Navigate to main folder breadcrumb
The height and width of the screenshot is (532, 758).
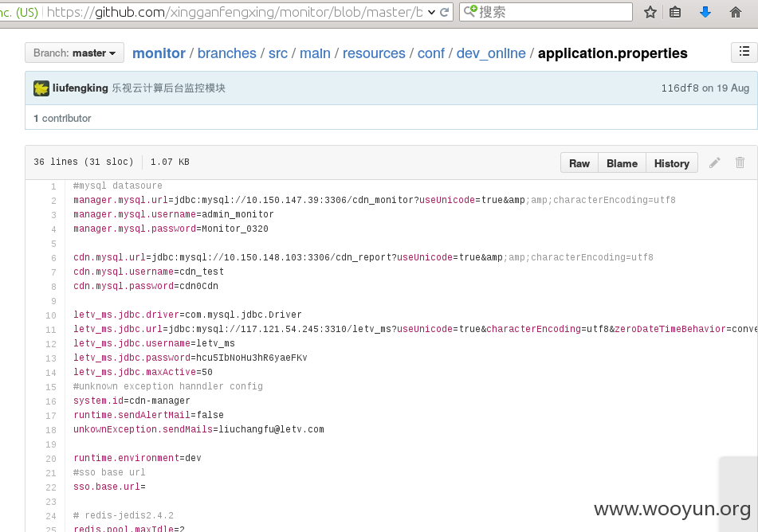coord(315,53)
